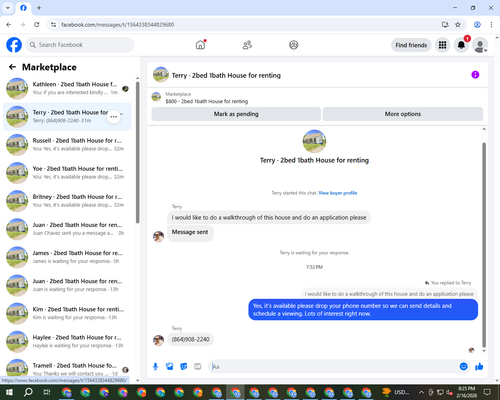500x400 pixels.
Task: Click Mark as pending button
Action: (x=236, y=114)
